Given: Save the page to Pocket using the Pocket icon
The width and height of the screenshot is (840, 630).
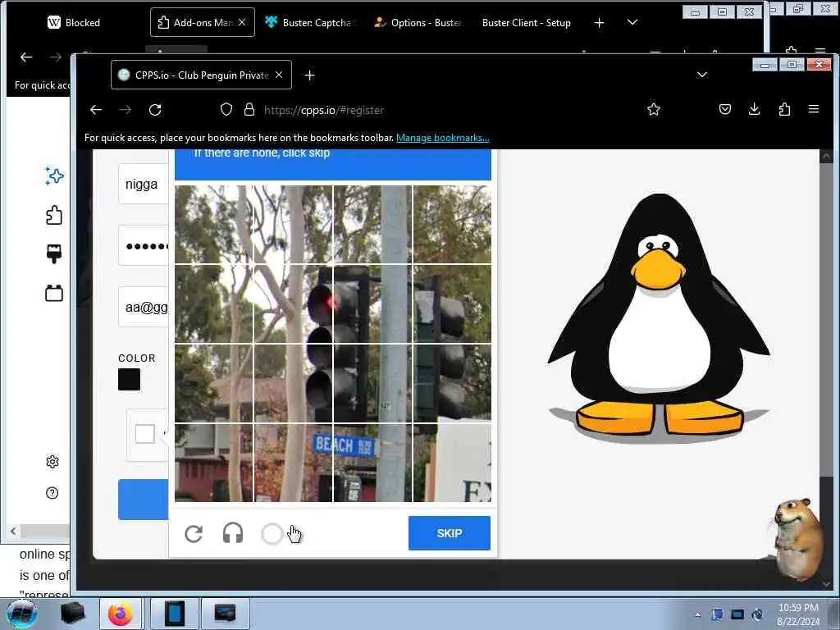Looking at the screenshot, I should coord(725,110).
